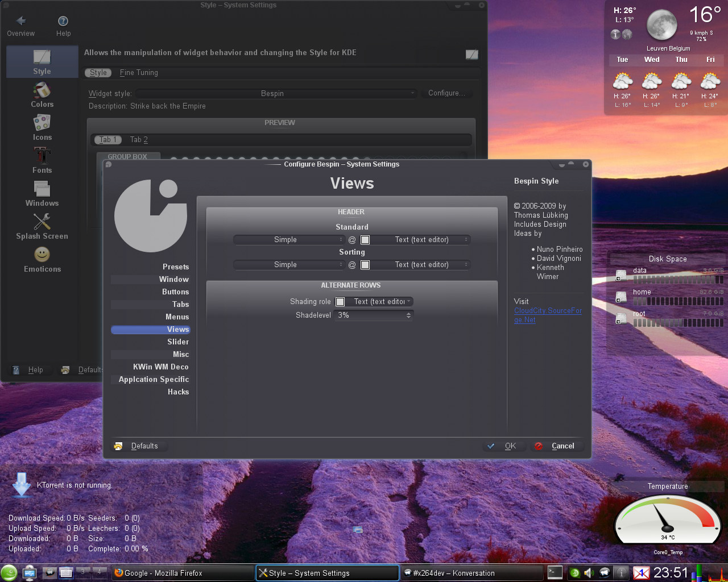Image resolution: width=728 pixels, height=582 pixels.
Task: Open the Style module in the sidebar
Action: [x=42, y=62]
